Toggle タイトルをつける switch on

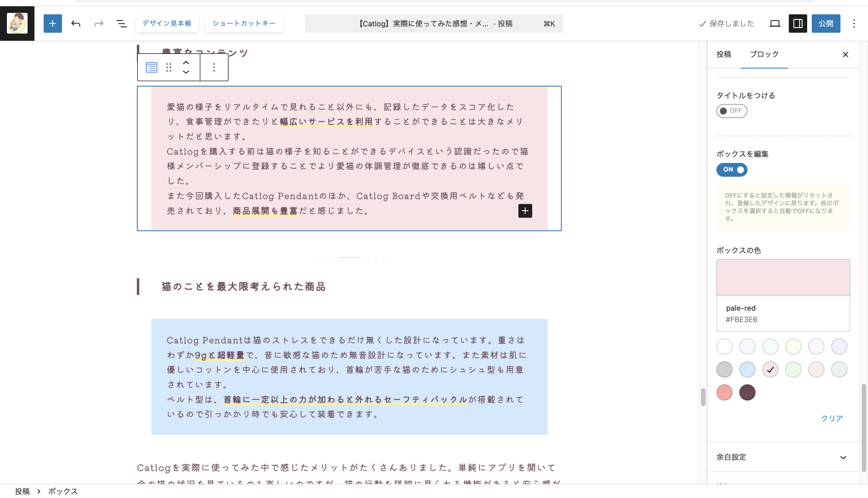(x=732, y=111)
